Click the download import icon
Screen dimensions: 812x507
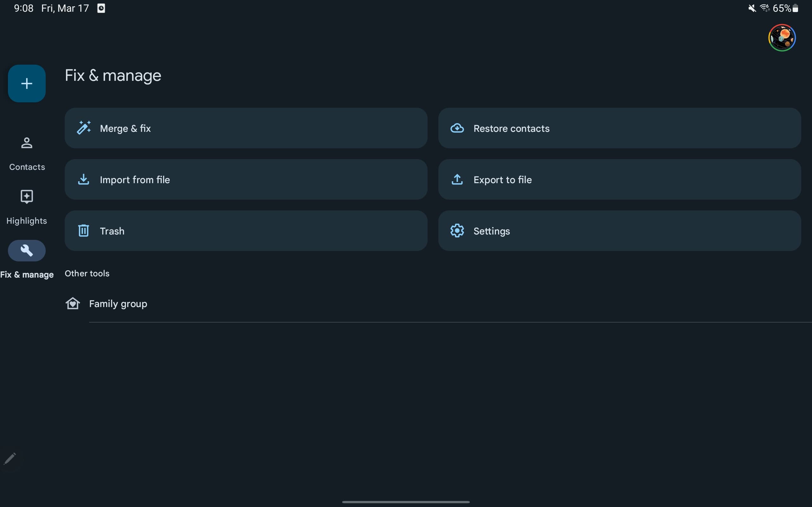(83, 179)
